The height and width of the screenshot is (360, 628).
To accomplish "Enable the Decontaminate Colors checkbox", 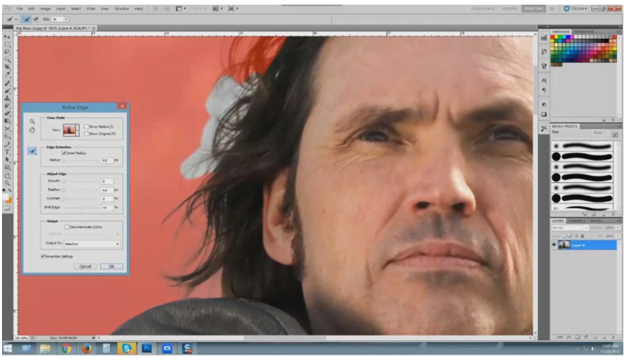I will (x=67, y=227).
